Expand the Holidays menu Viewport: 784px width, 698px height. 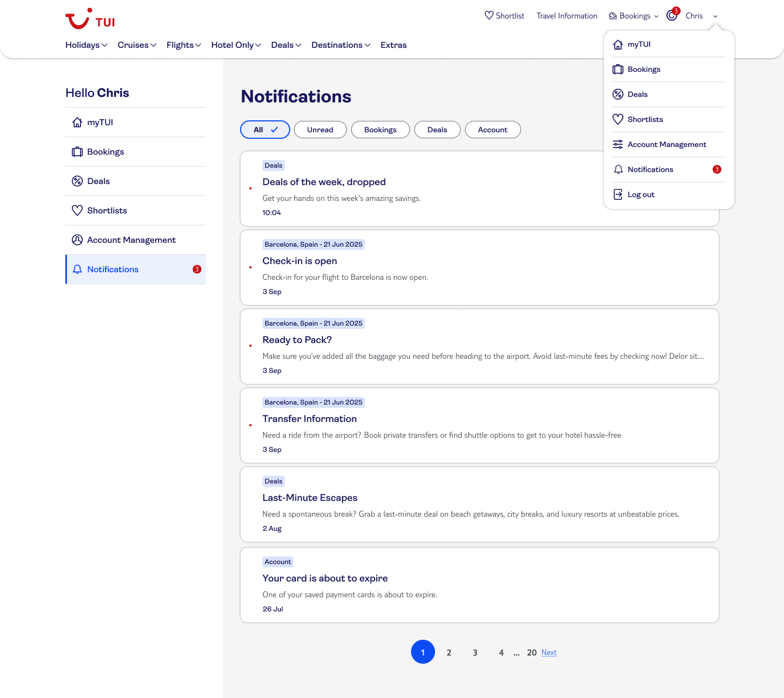pyautogui.click(x=87, y=45)
